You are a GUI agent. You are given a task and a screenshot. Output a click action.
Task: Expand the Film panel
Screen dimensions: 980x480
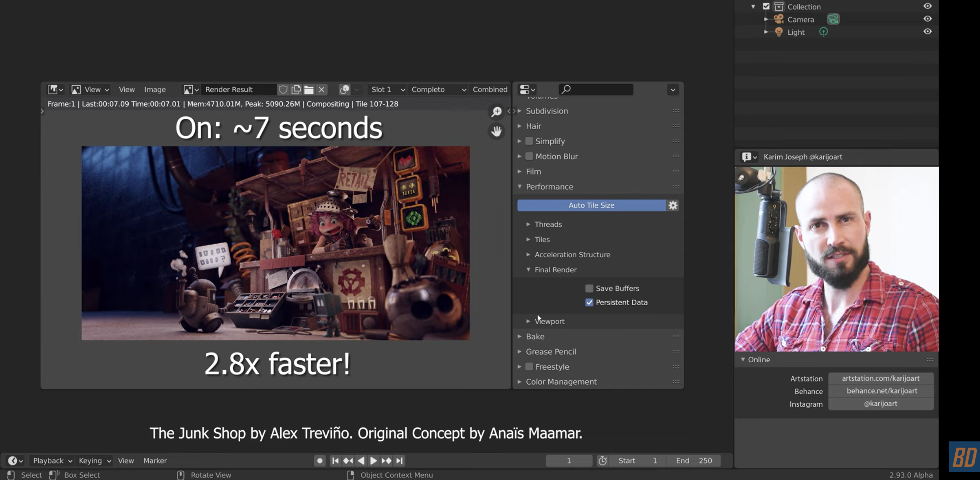(520, 172)
